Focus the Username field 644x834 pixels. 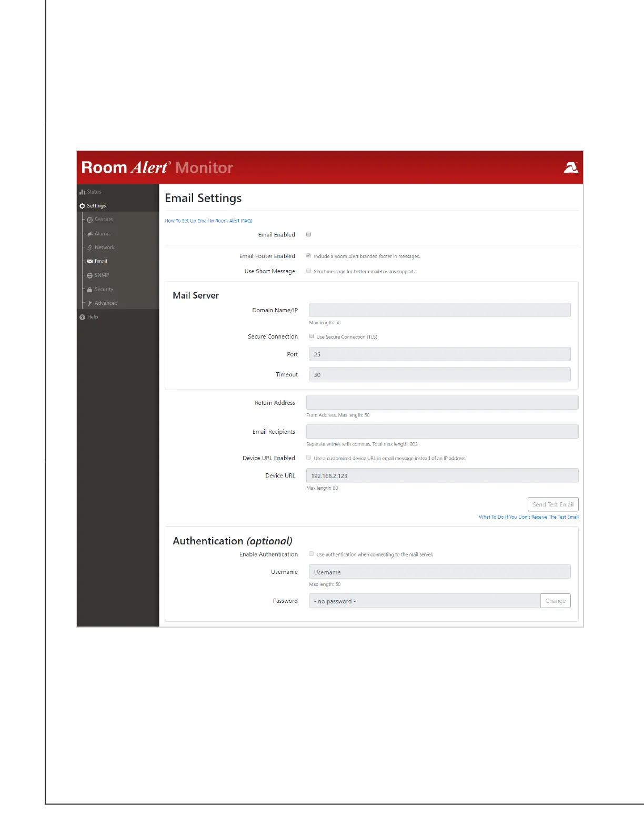(440, 572)
